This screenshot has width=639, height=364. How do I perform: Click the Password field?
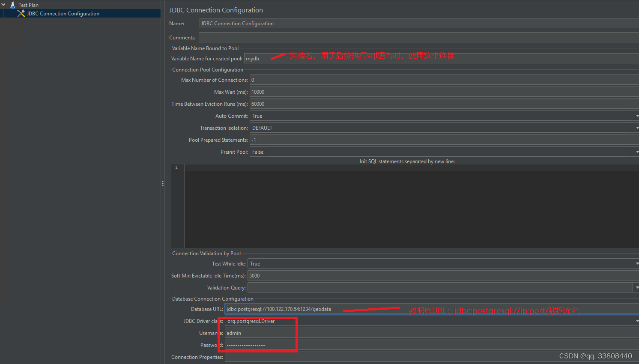click(432, 345)
